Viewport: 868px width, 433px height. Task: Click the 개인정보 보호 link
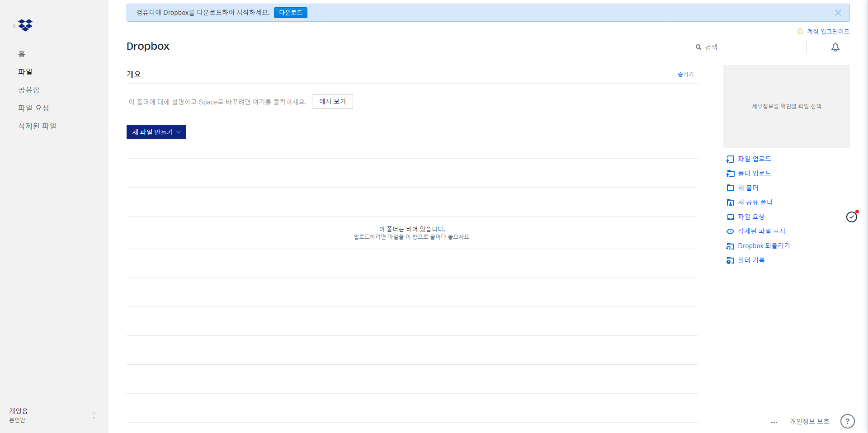click(810, 421)
